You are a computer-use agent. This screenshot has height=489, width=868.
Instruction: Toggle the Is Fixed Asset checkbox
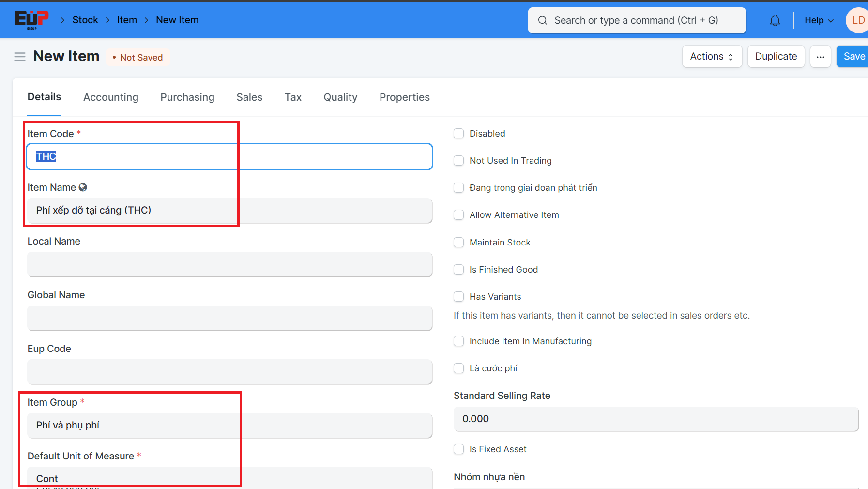[x=458, y=449]
